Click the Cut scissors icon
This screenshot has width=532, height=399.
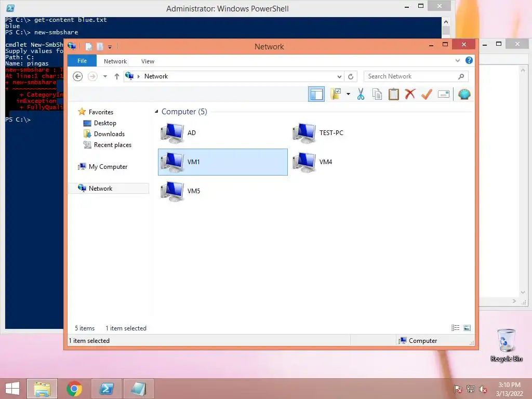click(361, 94)
